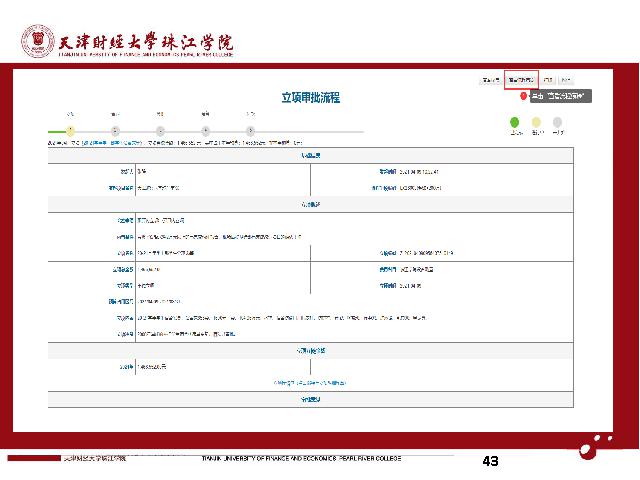The width and height of the screenshot is (640, 480).
Task: Select the fourth step node on the progress line
Action: point(206,131)
